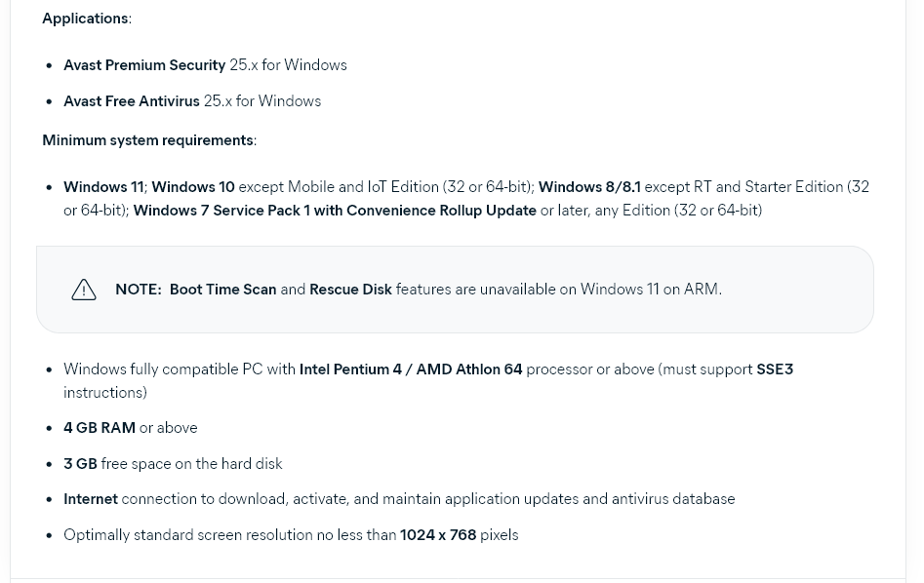Click the bold 'Windows 11' text
This screenshot has width=924, height=583.
(x=102, y=187)
